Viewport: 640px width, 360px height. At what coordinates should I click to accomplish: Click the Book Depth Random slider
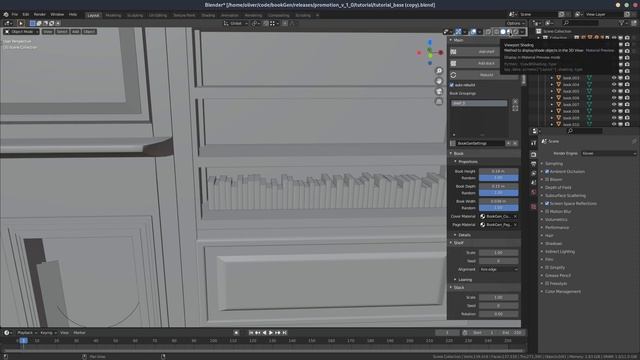498,193
